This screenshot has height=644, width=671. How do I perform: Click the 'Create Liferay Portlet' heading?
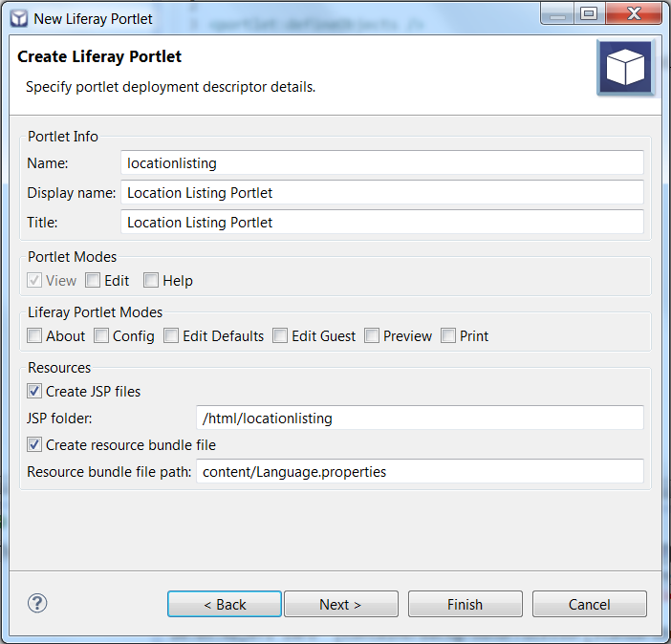(x=99, y=56)
